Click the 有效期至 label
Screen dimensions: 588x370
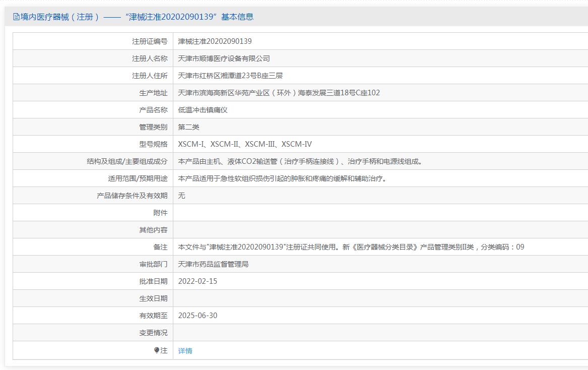click(153, 316)
